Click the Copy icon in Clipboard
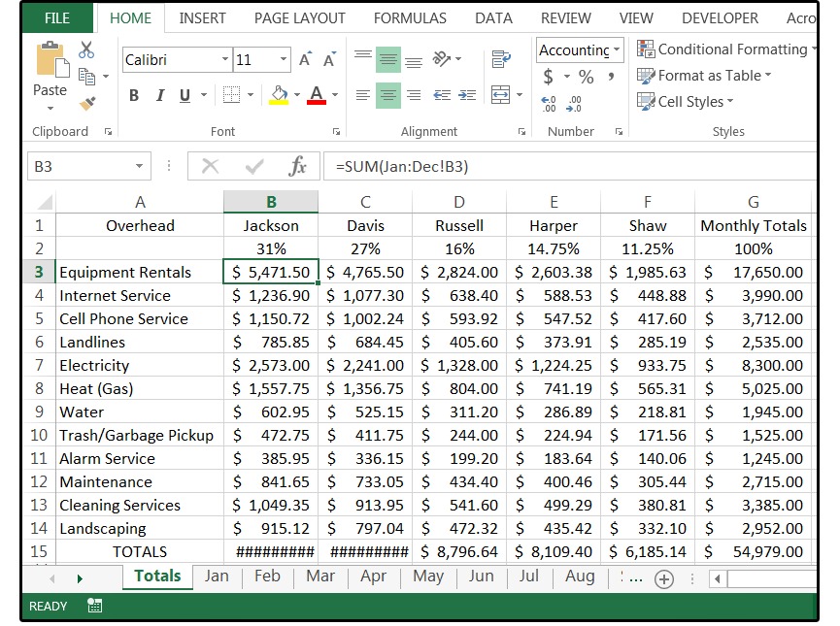Viewport: 840px width, 626px height. [86, 77]
